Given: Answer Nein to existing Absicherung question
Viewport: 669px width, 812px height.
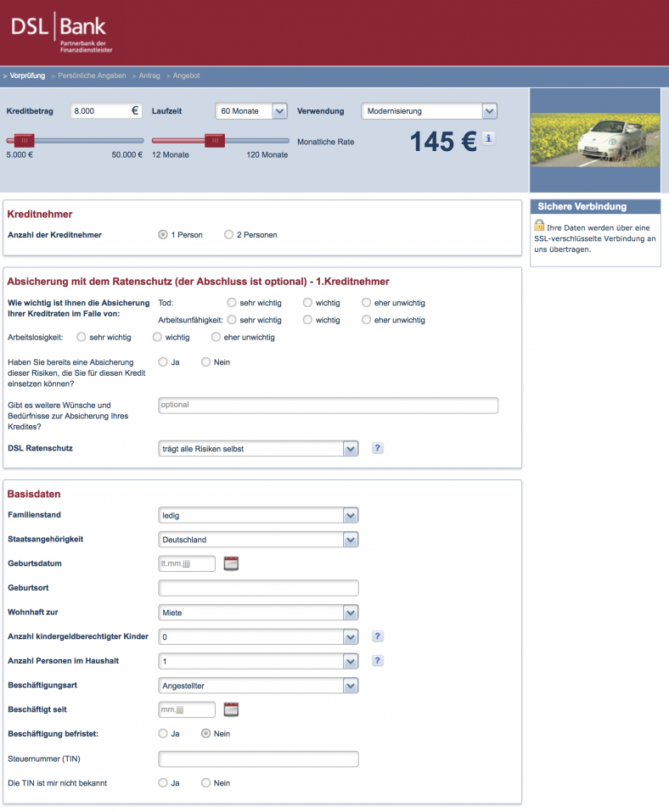Looking at the screenshot, I should 205,362.
